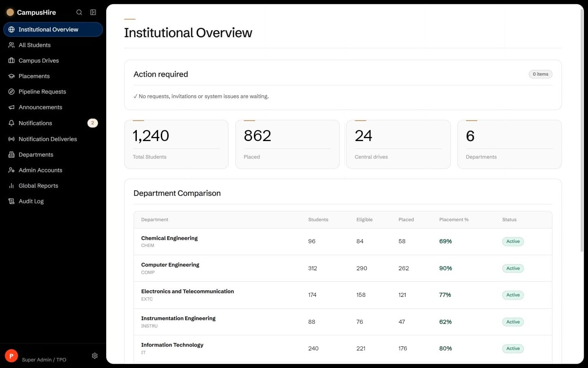Image resolution: width=588 pixels, height=368 pixels.
Task: Click the bell icon for Notifications
Action: point(11,123)
